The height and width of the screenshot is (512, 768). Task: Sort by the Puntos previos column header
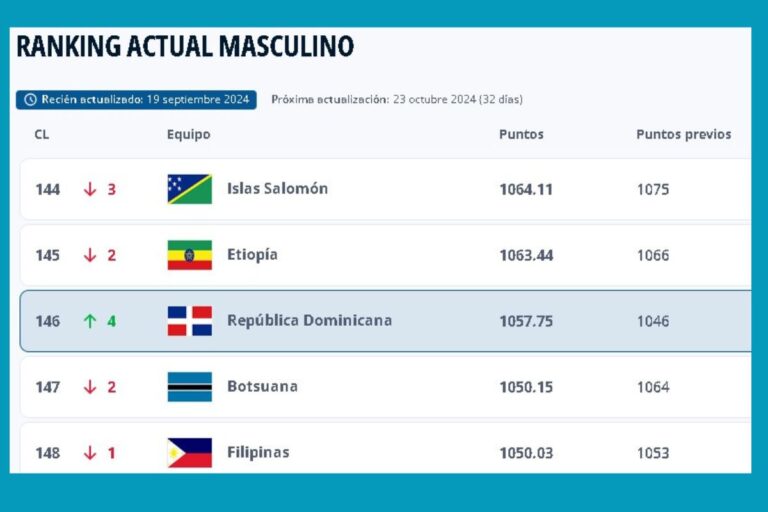click(x=683, y=134)
